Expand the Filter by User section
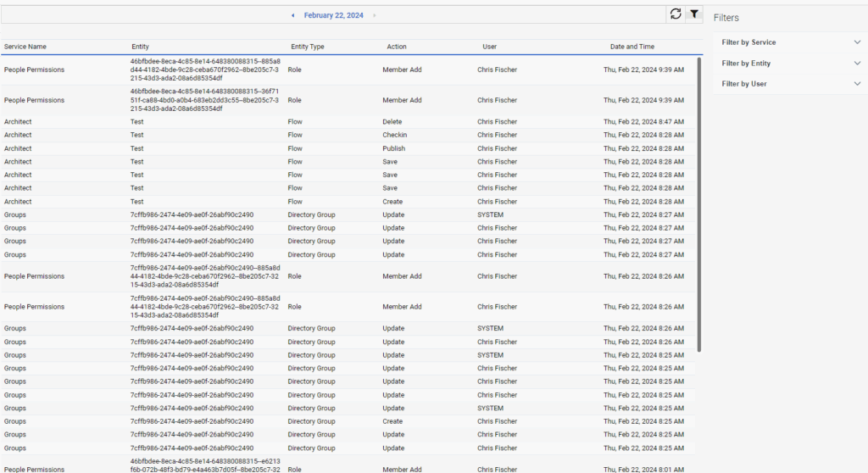The height and width of the screenshot is (473, 868). point(791,84)
